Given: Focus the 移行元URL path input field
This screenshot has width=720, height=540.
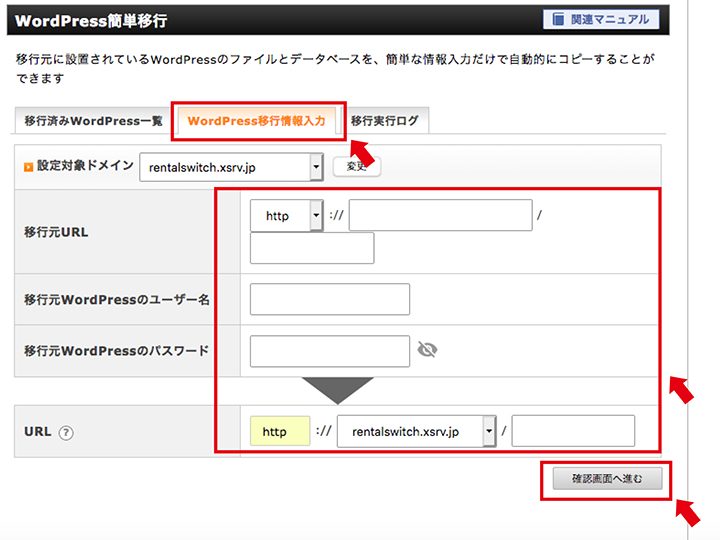Looking at the screenshot, I should click(312, 248).
